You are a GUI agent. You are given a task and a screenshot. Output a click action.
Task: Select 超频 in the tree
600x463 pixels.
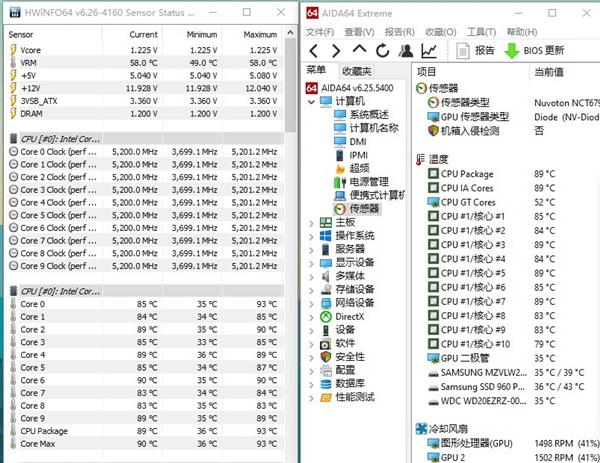[352, 168]
